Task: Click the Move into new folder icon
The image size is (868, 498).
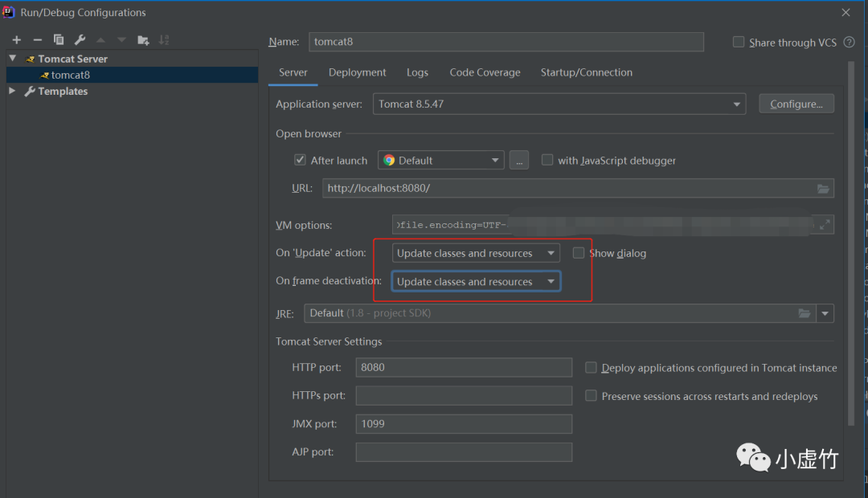Action: [x=143, y=40]
